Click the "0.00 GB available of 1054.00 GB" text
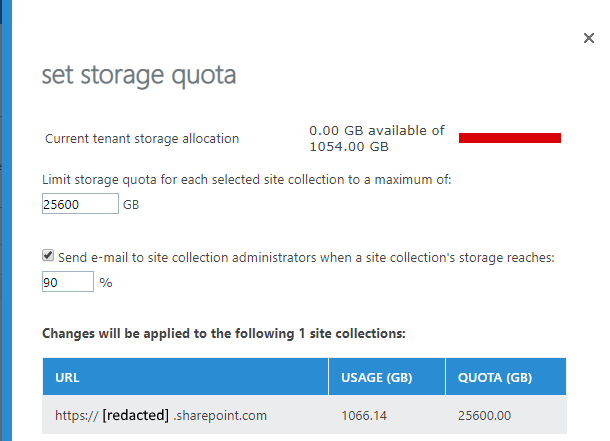This screenshot has width=610, height=441. tap(376, 138)
